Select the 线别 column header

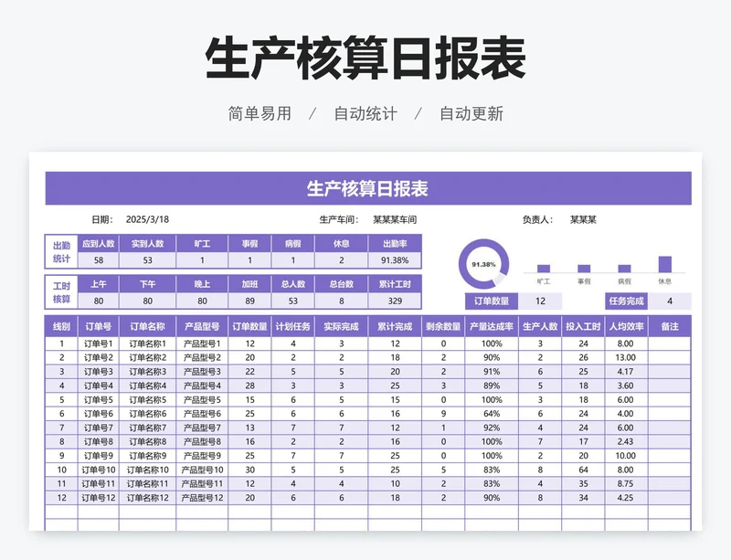61,326
